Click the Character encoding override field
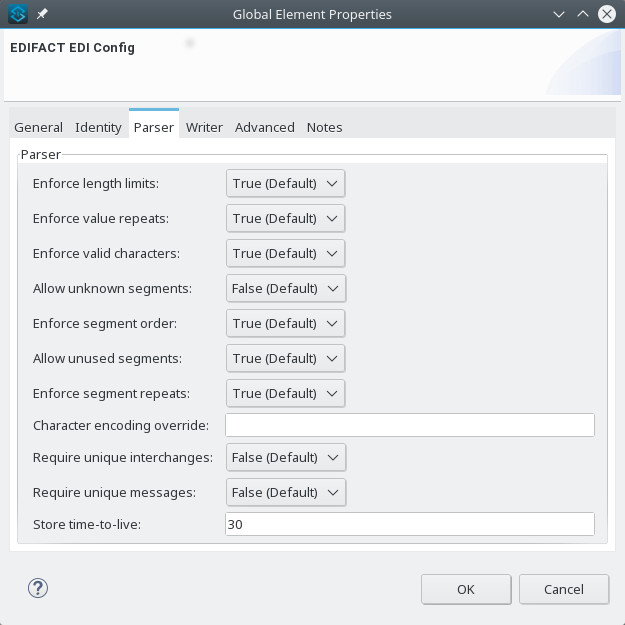Image resolution: width=625 pixels, height=625 pixels. (410, 425)
